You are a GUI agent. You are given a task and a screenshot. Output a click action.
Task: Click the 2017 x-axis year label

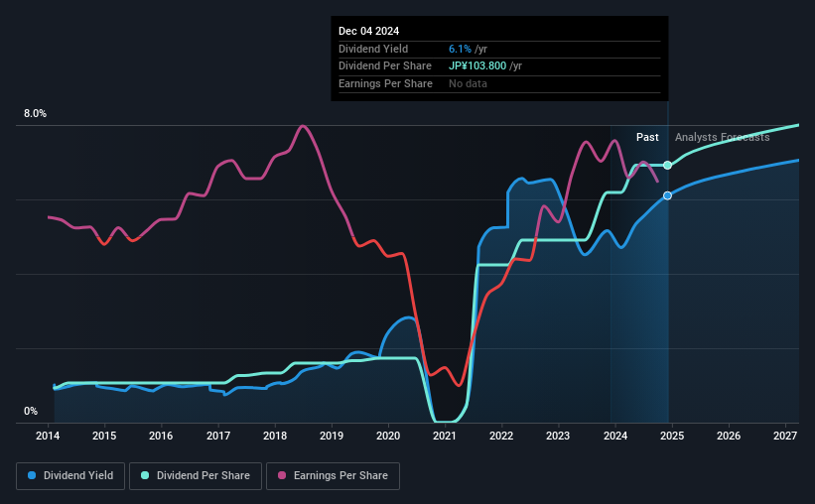tap(217, 436)
